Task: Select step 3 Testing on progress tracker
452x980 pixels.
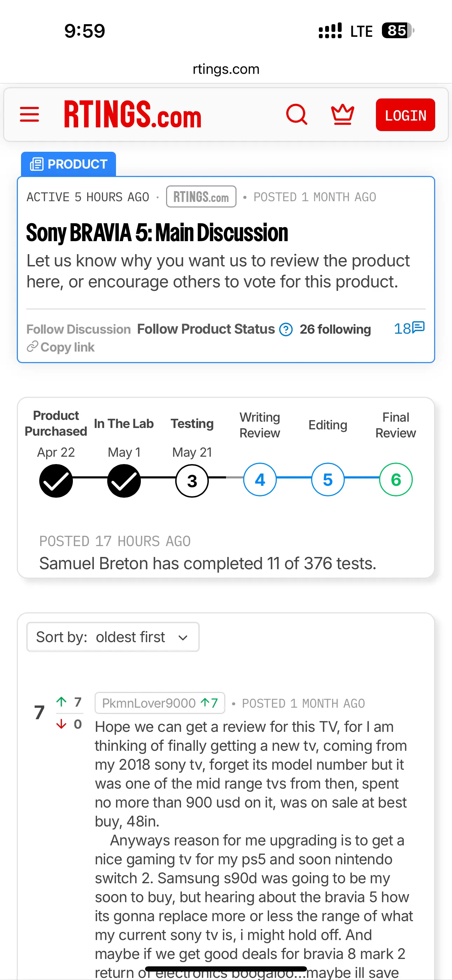Action: tap(192, 481)
